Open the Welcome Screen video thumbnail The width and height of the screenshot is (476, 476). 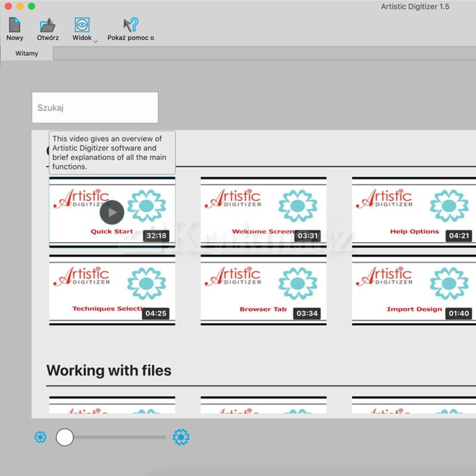tap(263, 211)
